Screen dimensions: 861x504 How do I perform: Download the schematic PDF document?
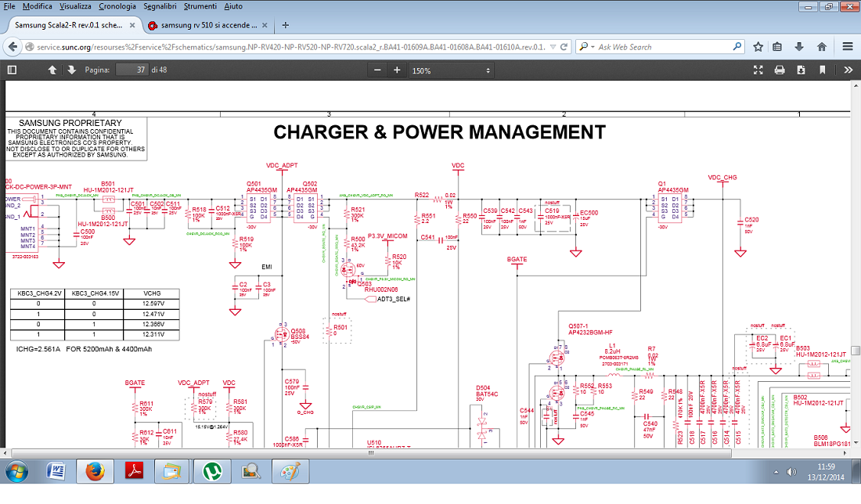800,70
